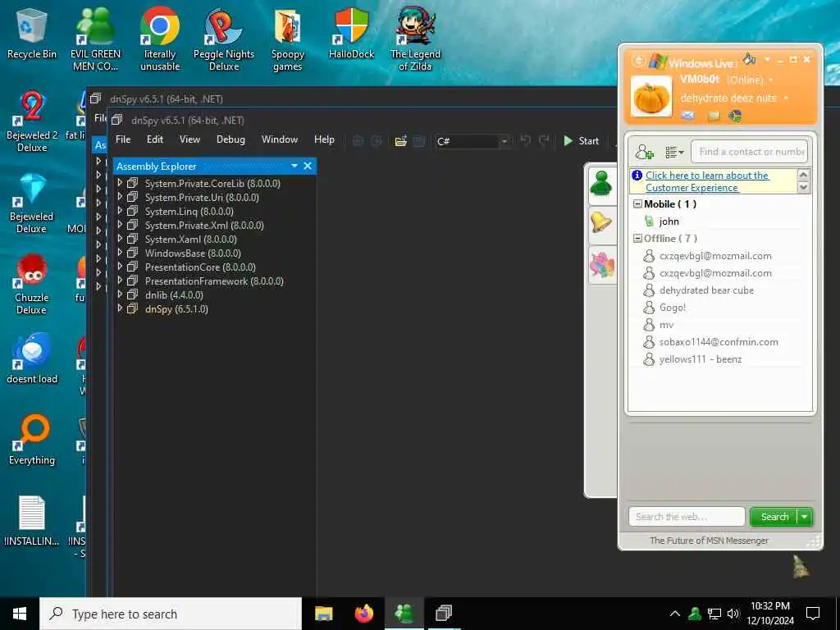Select the 'literally unusable' Chrome shortcut
The image size is (840, 630).
click(x=160, y=39)
